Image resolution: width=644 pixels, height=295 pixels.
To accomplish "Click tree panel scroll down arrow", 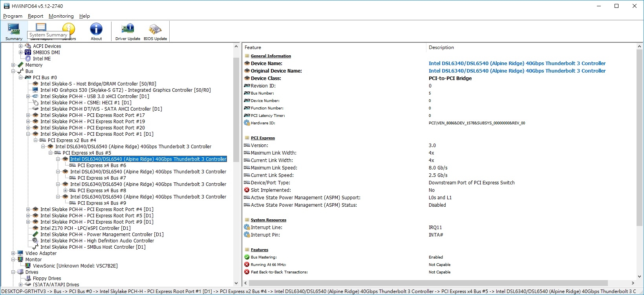I will 236,283.
